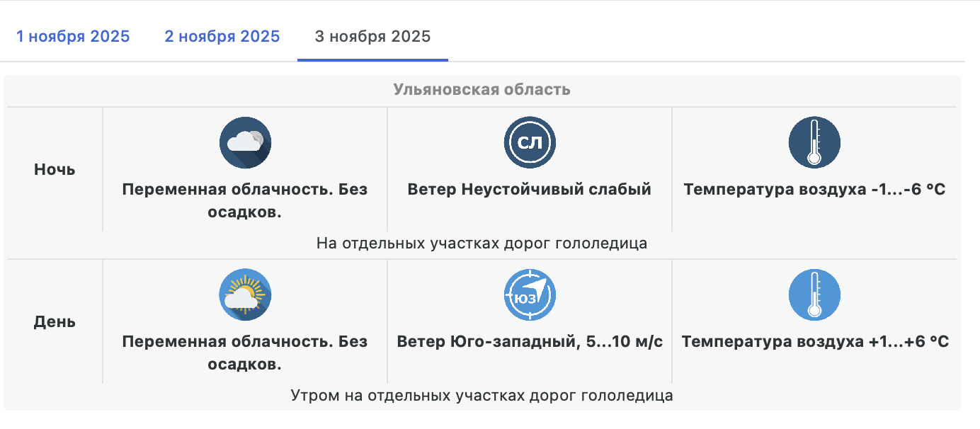
Task: Click the dark night thermometer icon
Action: (x=814, y=143)
